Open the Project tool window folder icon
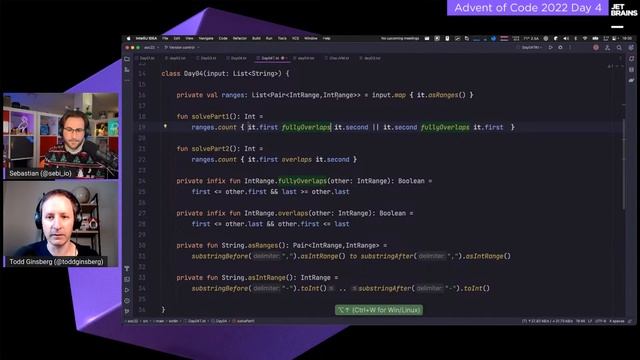 coord(127,59)
